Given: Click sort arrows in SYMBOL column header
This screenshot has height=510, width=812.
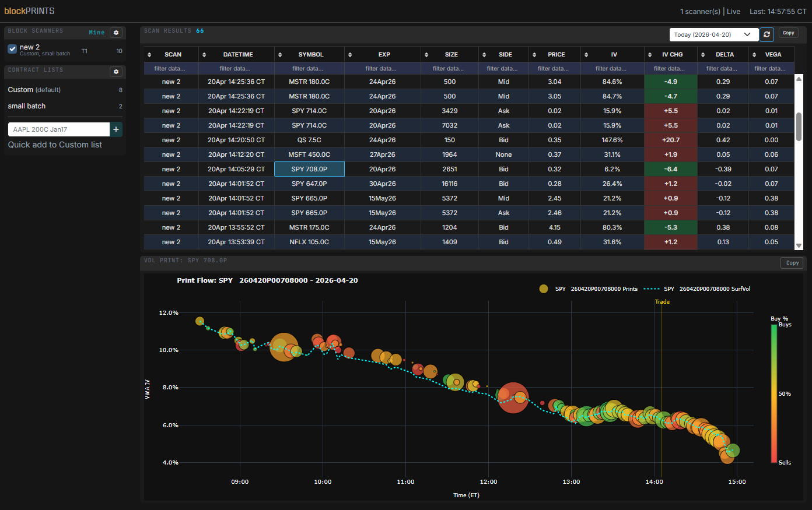Looking at the screenshot, I should [280, 55].
